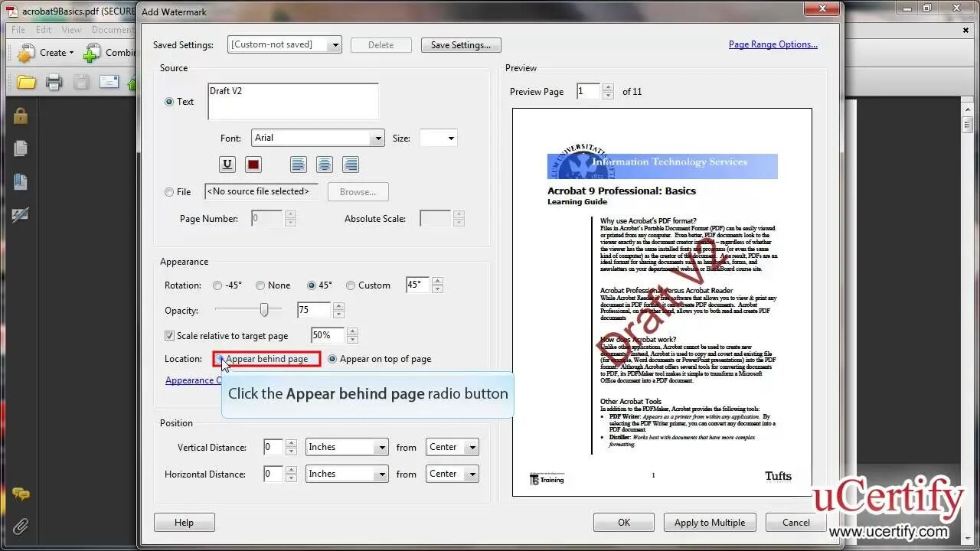Select Appear on top of page
980x551 pixels.
tap(332, 359)
